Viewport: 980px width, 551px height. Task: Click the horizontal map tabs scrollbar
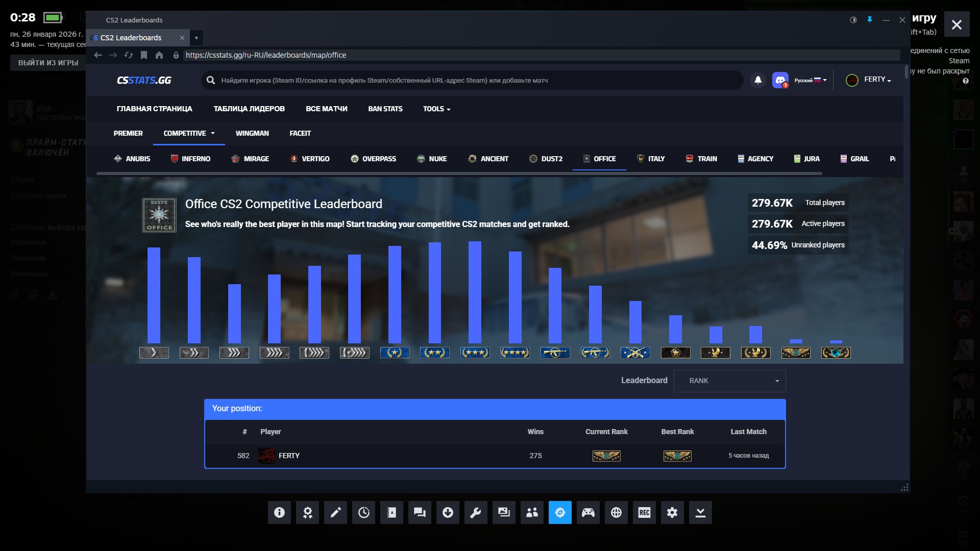(x=459, y=173)
